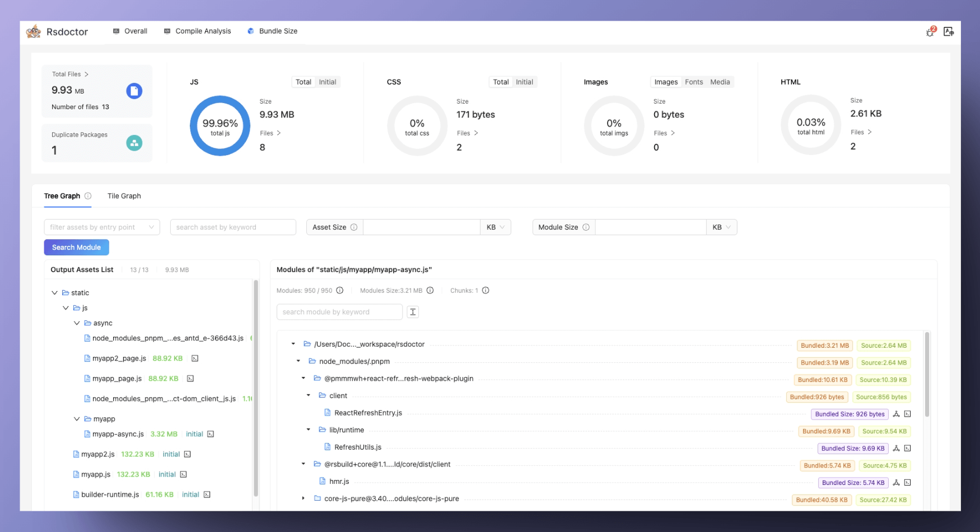
Task: Collapse the async folder
Action: [x=77, y=323]
